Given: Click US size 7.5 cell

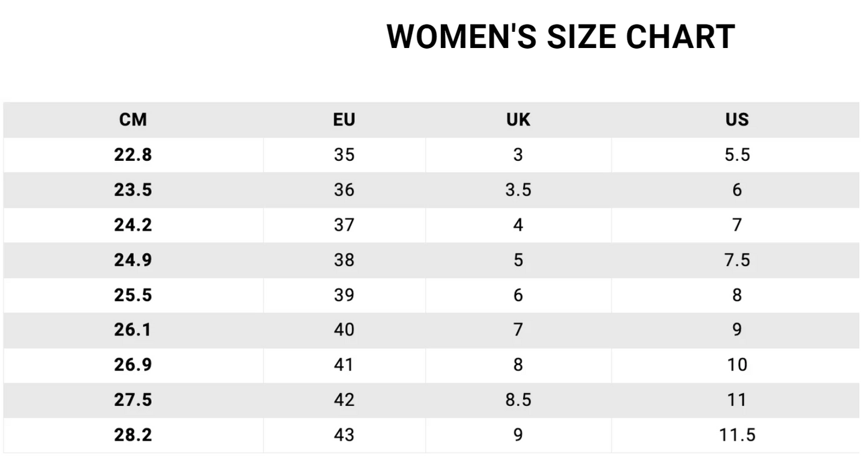Looking at the screenshot, I should click(737, 260).
